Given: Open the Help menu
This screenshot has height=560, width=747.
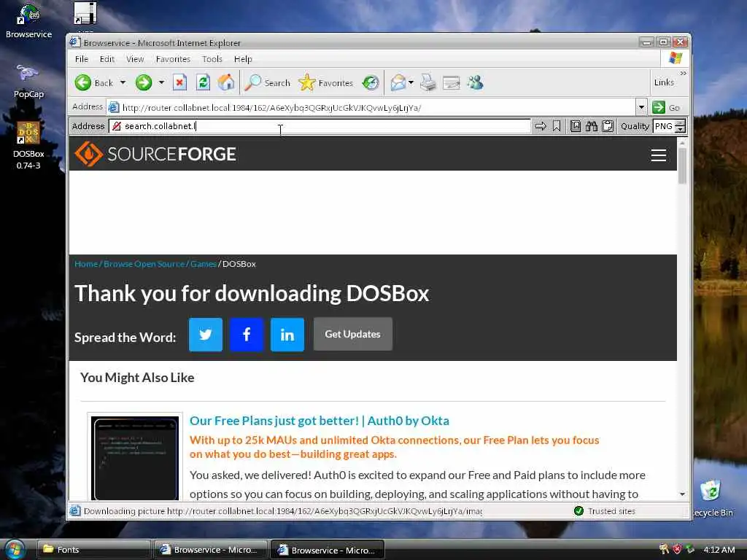Looking at the screenshot, I should coord(243,59).
